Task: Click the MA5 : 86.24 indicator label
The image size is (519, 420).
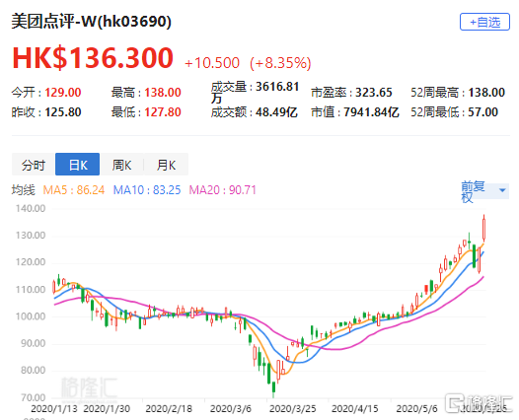Action: coord(74,190)
